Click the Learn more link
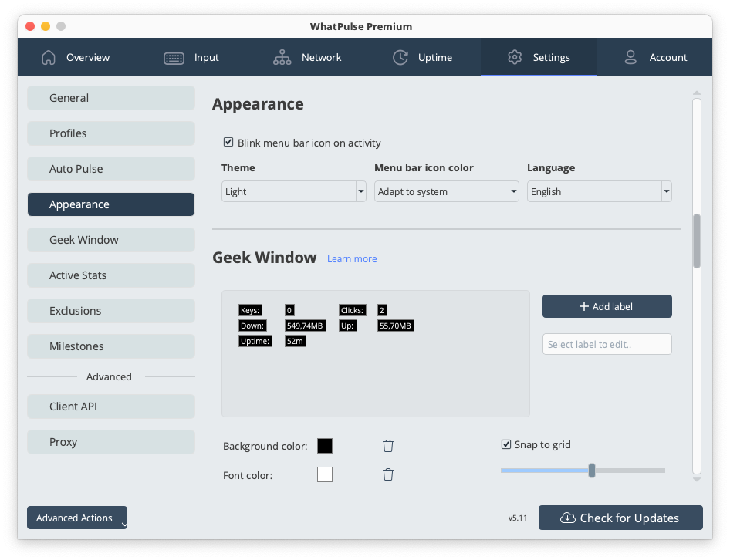The image size is (730, 560). click(x=352, y=258)
